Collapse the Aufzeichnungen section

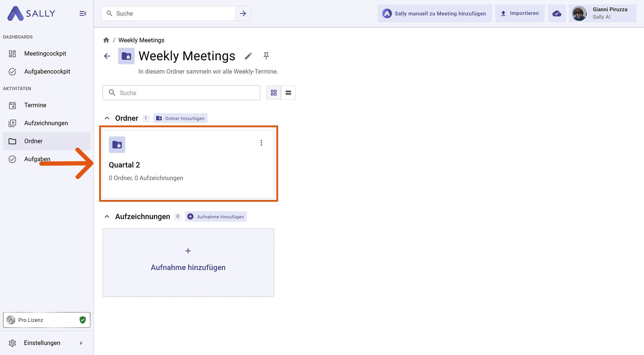(107, 217)
